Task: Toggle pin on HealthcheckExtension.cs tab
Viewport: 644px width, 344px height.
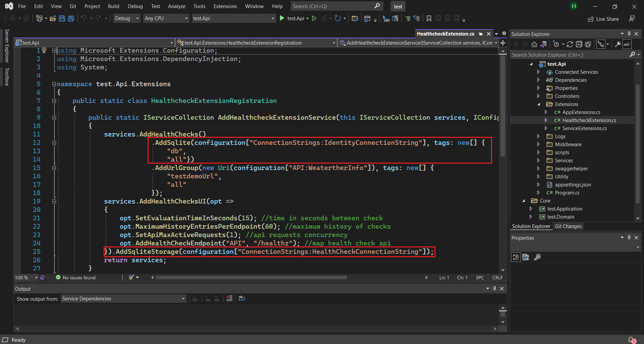Action: pos(481,34)
